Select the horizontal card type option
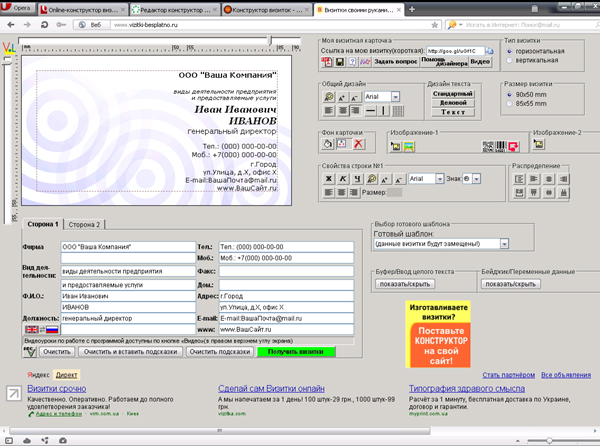This screenshot has height=446, width=600. pos(508,51)
